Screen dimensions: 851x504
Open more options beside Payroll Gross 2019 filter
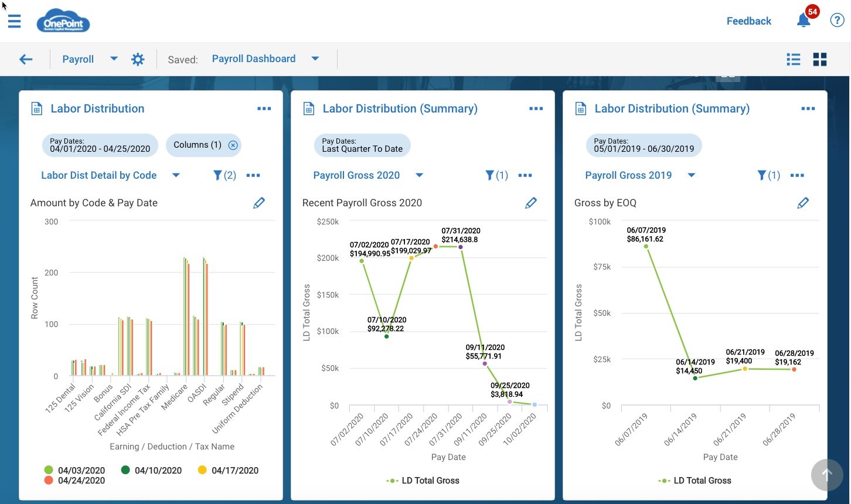[797, 175]
